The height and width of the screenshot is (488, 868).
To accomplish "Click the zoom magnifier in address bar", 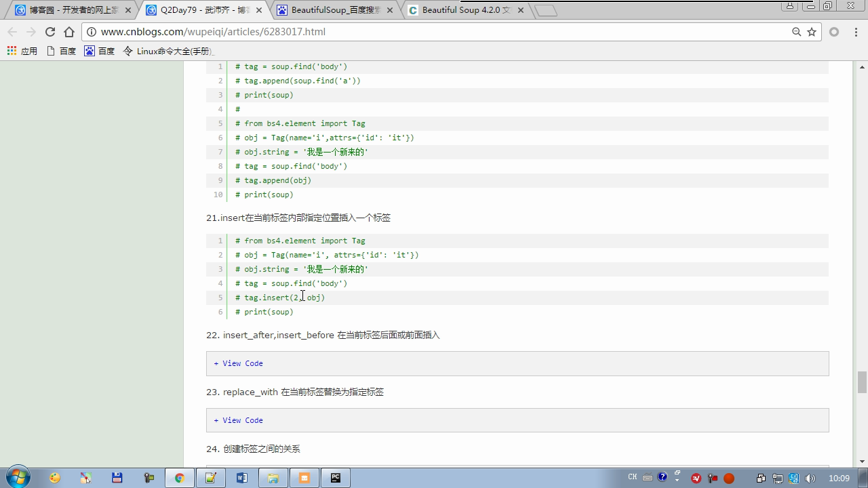I will click(x=796, y=32).
